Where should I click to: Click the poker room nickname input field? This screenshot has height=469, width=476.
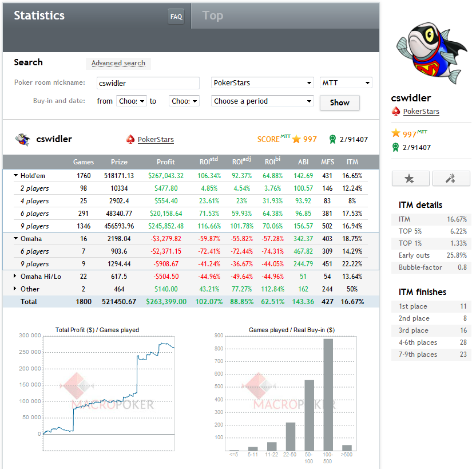(148, 83)
